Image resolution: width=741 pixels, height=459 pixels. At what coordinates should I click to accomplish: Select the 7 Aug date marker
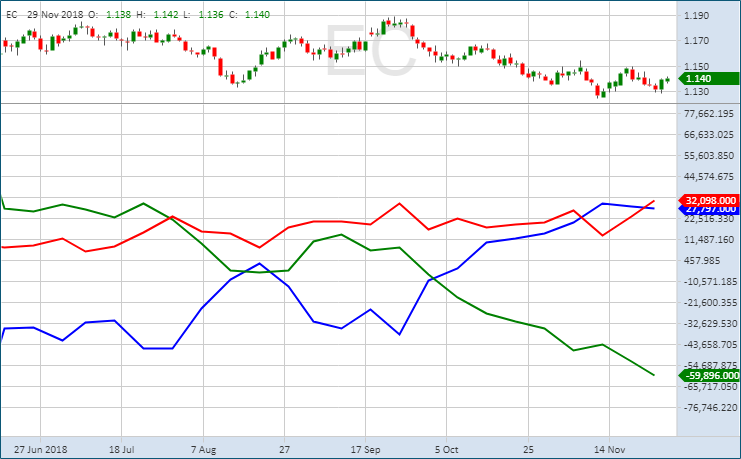[203, 449]
